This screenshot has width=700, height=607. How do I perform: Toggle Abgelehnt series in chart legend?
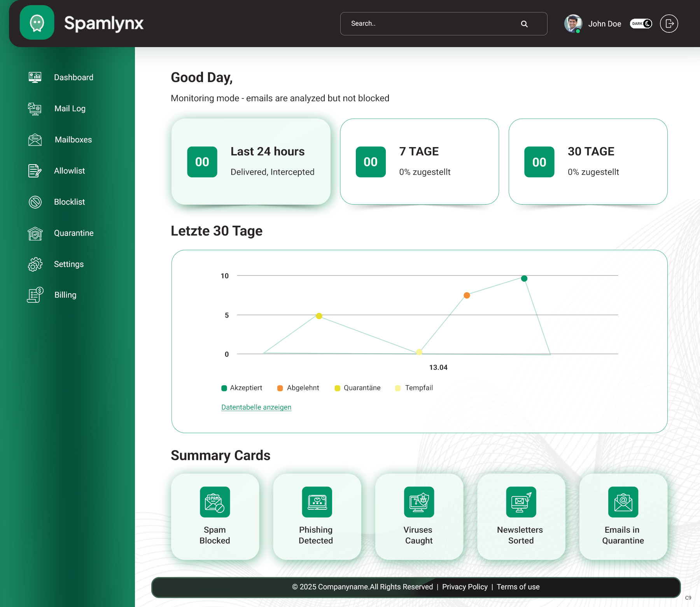298,388
